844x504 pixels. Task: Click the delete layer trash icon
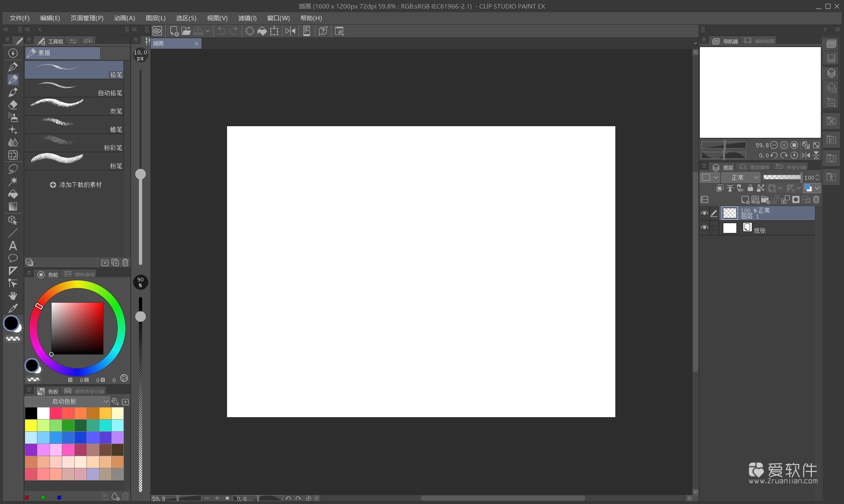click(x=816, y=200)
